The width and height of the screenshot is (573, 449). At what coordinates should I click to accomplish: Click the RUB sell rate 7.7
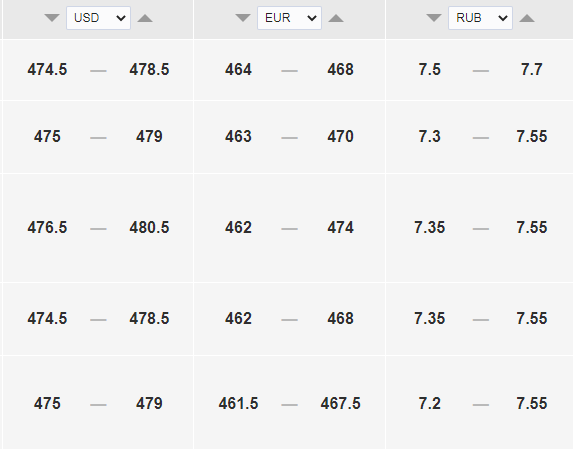pos(531,69)
